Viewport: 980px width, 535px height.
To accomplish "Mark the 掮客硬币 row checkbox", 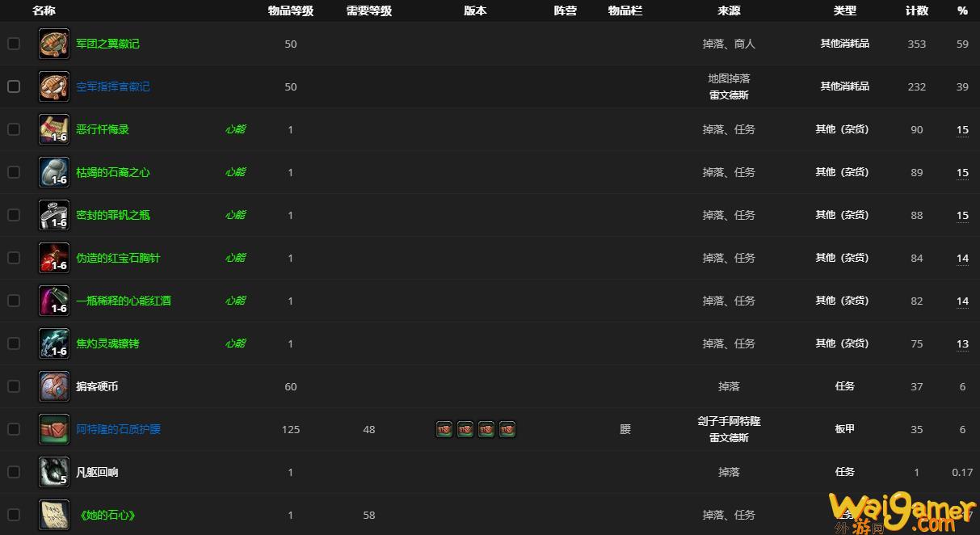I will coord(14,386).
